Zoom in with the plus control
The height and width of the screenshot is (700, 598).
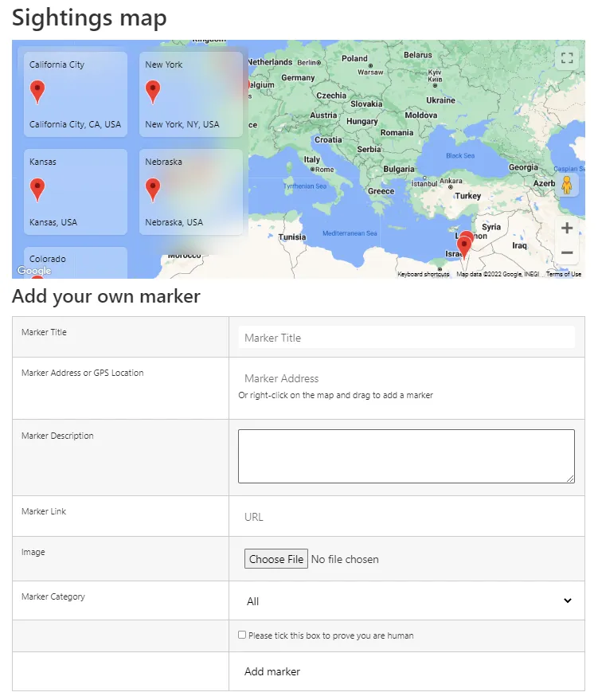point(567,229)
